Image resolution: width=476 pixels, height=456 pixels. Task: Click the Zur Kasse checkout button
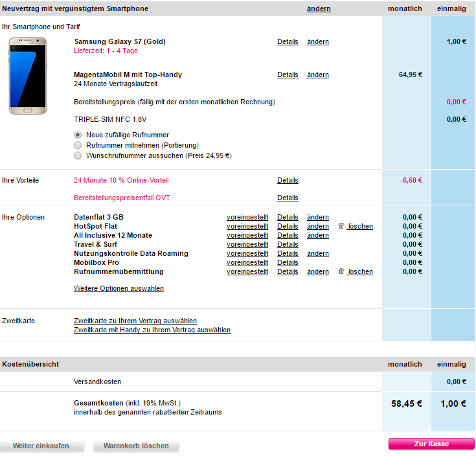pos(431,444)
